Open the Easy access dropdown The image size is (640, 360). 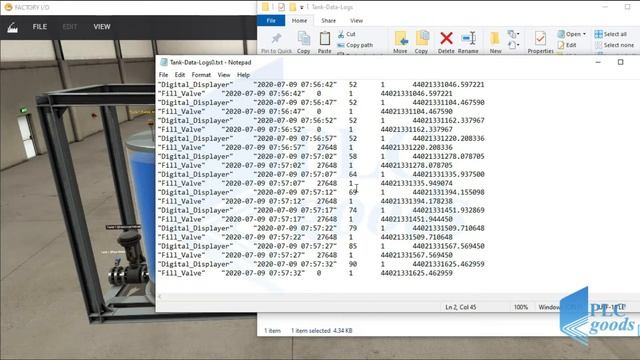[x=513, y=44]
